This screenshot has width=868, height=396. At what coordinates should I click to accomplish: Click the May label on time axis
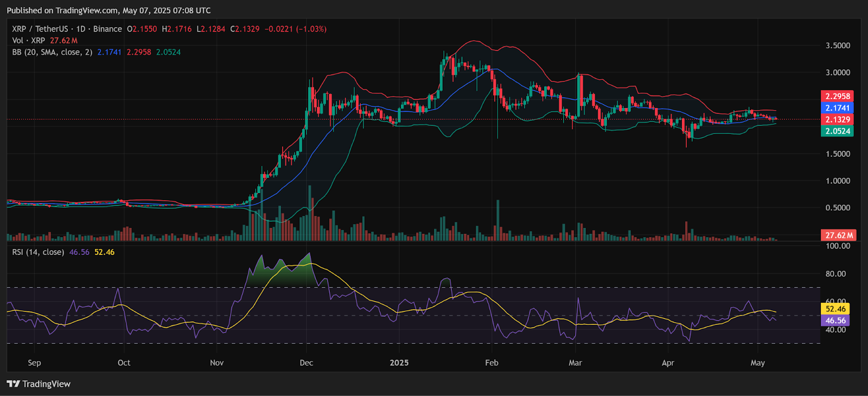(x=758, y=362)
